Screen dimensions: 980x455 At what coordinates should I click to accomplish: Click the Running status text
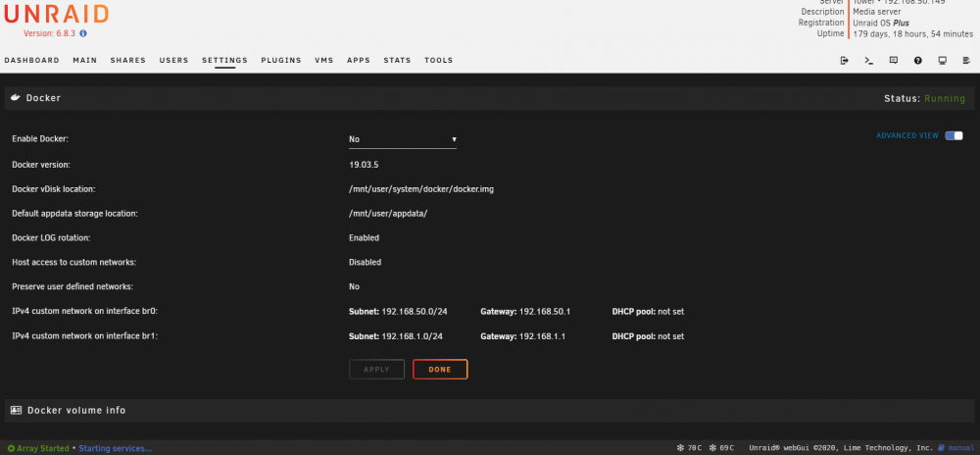tap(945, 99)
